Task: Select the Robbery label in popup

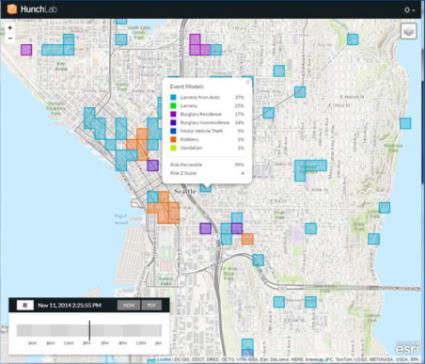Action: pos(189,139)
